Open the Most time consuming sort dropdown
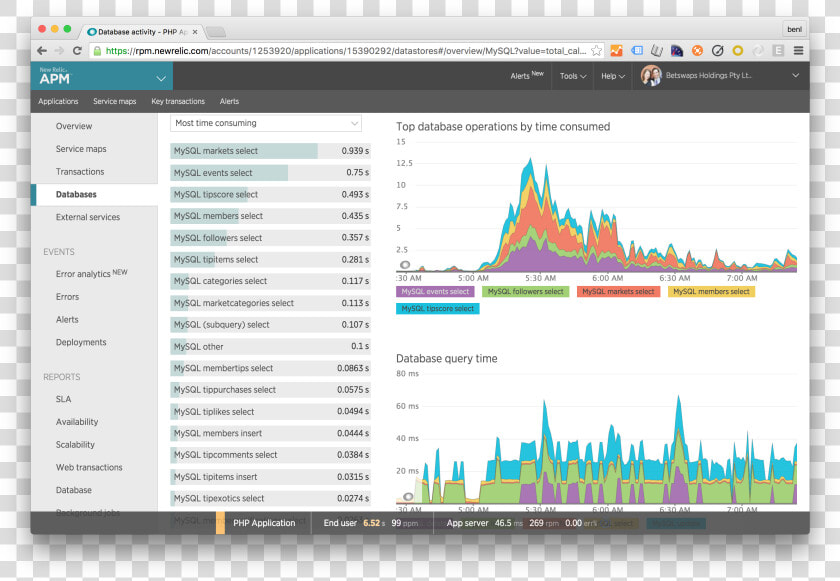This screenshot has height=581, width=840. point(266,123)
